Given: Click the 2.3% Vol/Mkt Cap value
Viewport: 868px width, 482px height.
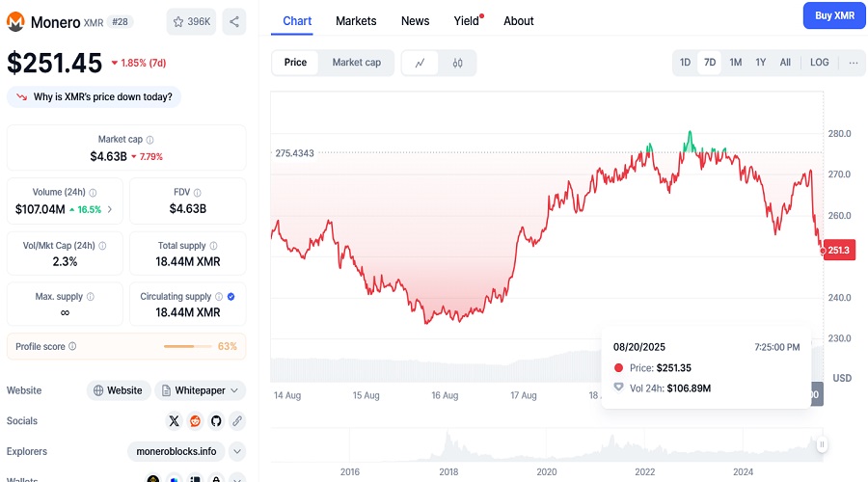Looking at the screenshot, I should click(65, 262).
